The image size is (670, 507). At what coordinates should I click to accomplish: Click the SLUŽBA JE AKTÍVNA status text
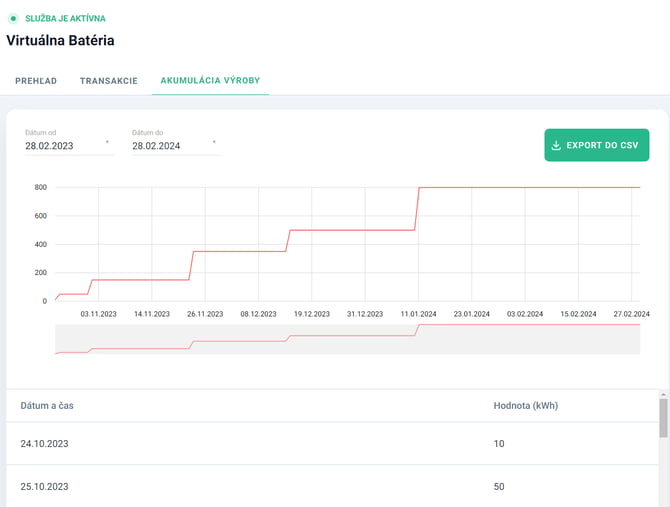tap(65, 18)
